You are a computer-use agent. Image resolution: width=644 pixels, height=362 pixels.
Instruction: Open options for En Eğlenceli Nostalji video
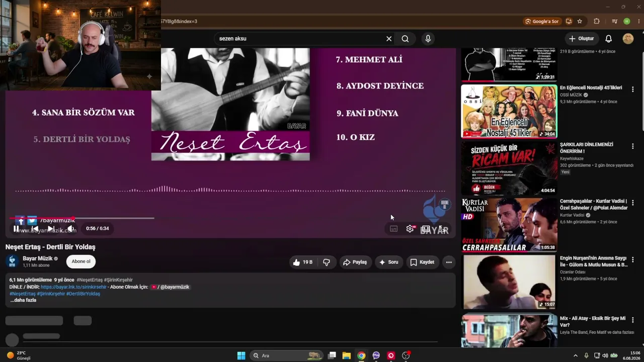pos(632,89)
